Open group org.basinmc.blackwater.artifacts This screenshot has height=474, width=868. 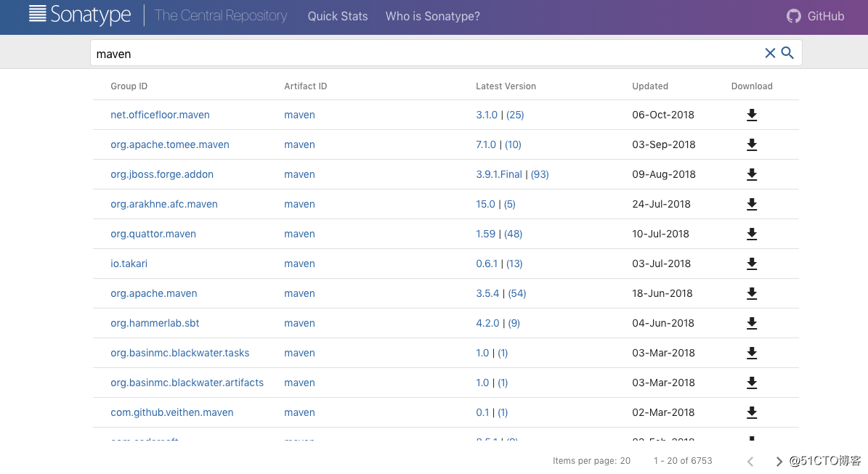click(187, 383)
